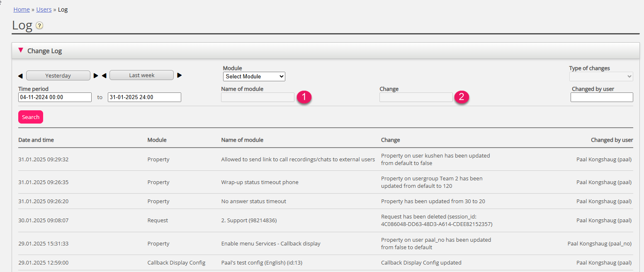Open the Select Module dropdown
This screenshot has height=272, width=644.
254,77
